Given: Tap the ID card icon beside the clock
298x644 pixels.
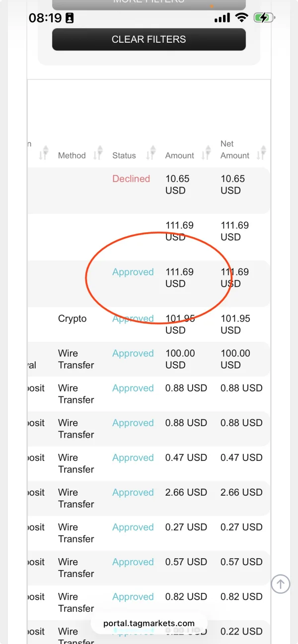Looking at the screenshot, I should (70, 18).
